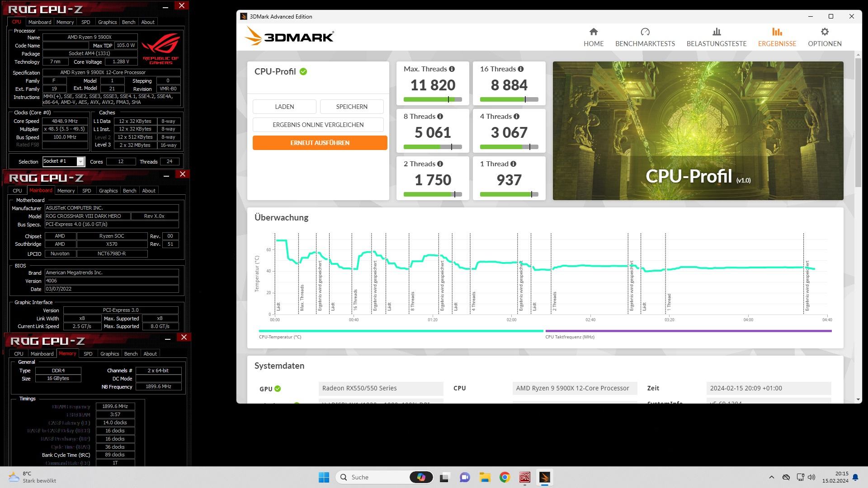This screenshot has width=868, height=488.
Task: Open Memory tab in top CPU-Z window
Action: point(65,22)
